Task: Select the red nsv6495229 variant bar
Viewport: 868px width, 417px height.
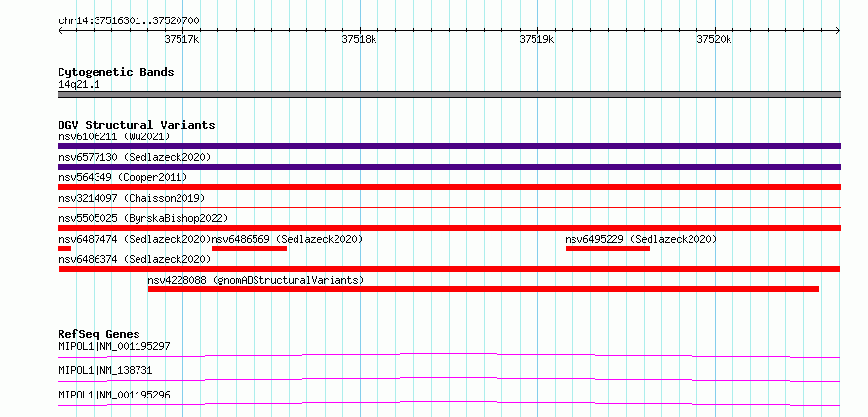Action: pyautogui.click(x=608, y=248)
